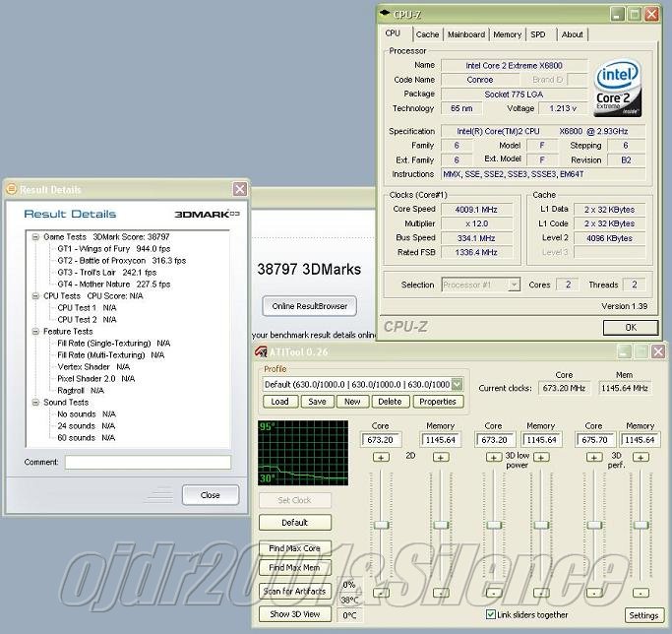Decrease 2D Core clock with minus button
The image size is (672, 634).
pyautogui.click(x=381, y=593)
